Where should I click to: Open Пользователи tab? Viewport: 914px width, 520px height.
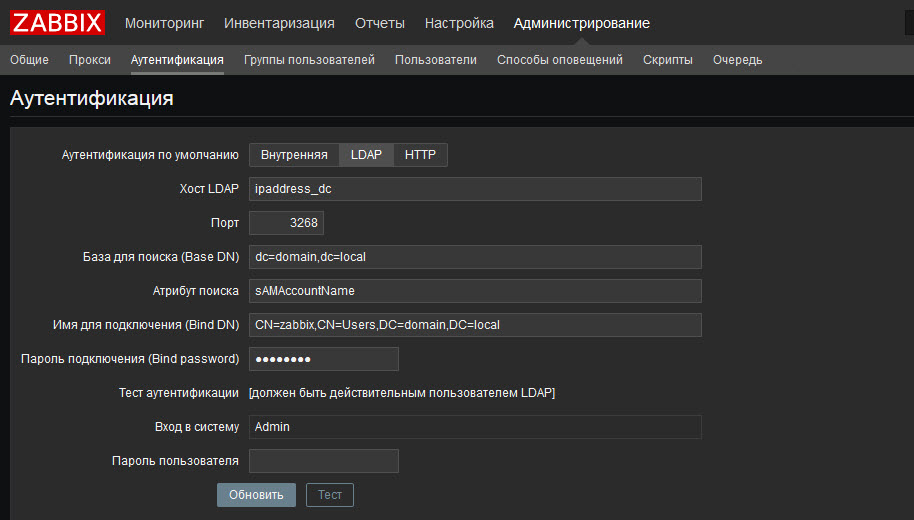point(435,59)
